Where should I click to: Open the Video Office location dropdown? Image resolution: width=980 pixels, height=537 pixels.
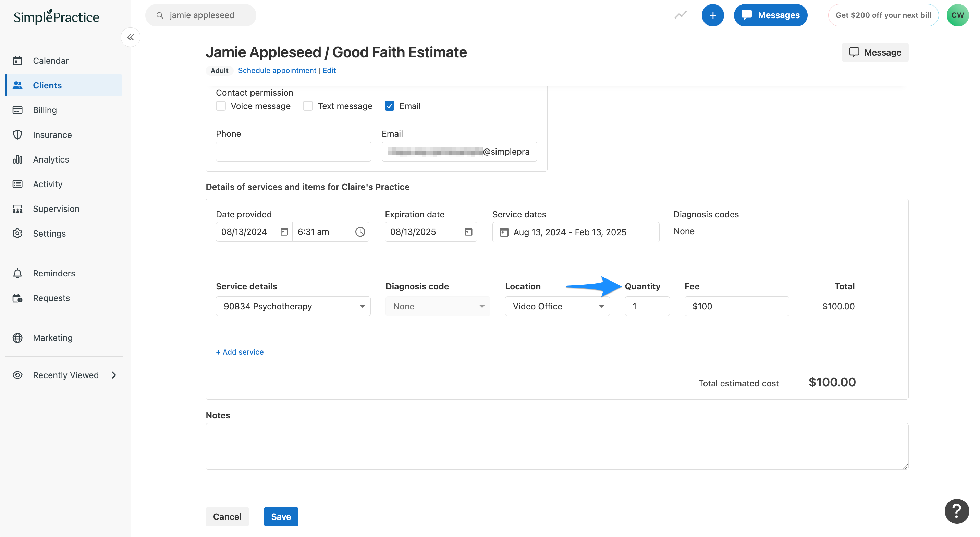tap(557, 306)
